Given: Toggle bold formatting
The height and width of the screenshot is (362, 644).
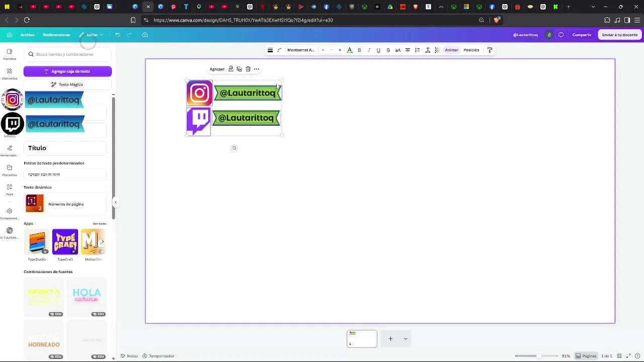Looking at the screenshot, I should tap(359, 50).
